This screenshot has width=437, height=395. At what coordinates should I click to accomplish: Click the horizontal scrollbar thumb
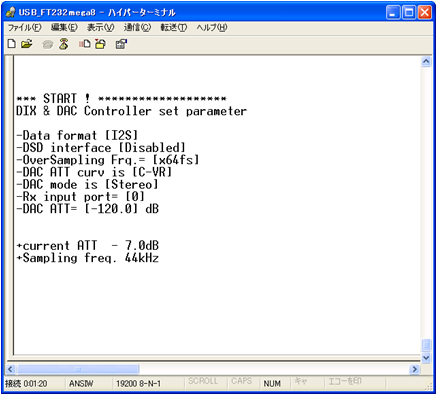pyautogui.click(x=78, y=369)
